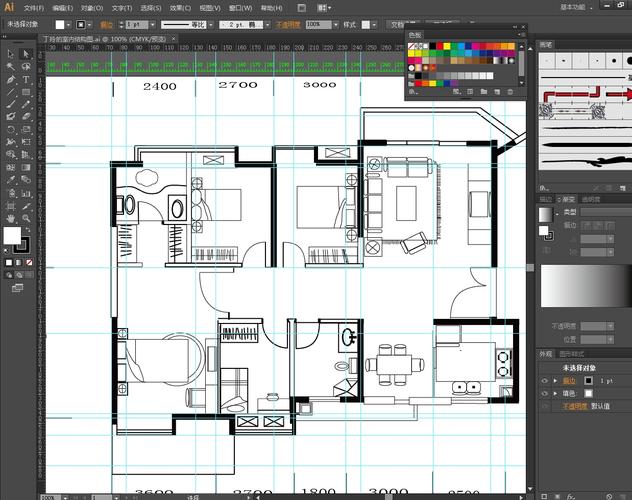Select the Column Graph tool

pyautogui.click(x=26, y=193)
